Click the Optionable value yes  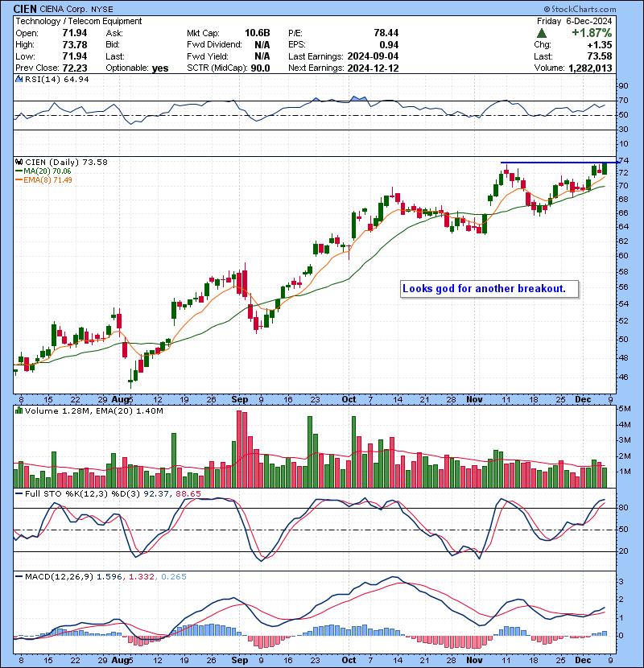160,68
